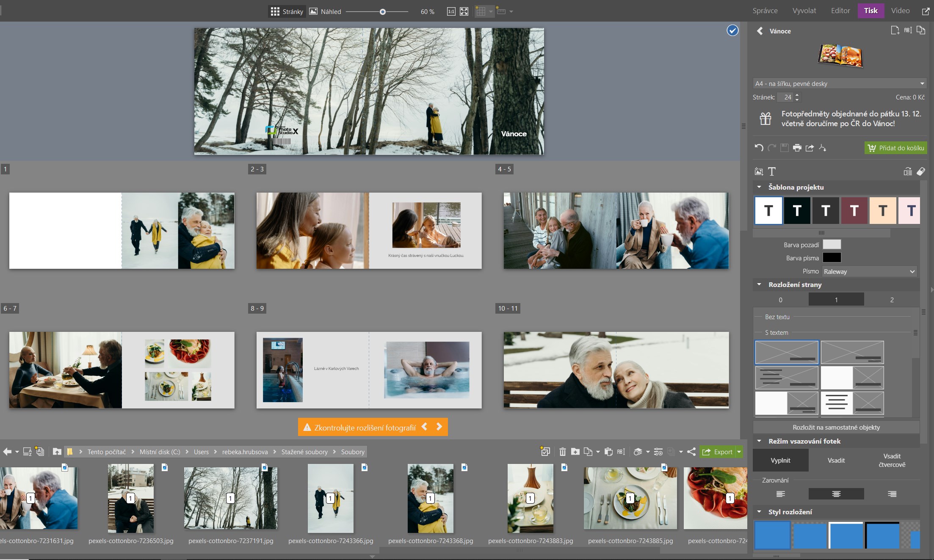Click the undo arrow icon
This screenshot has height=560, width=934.
(759, 148)
